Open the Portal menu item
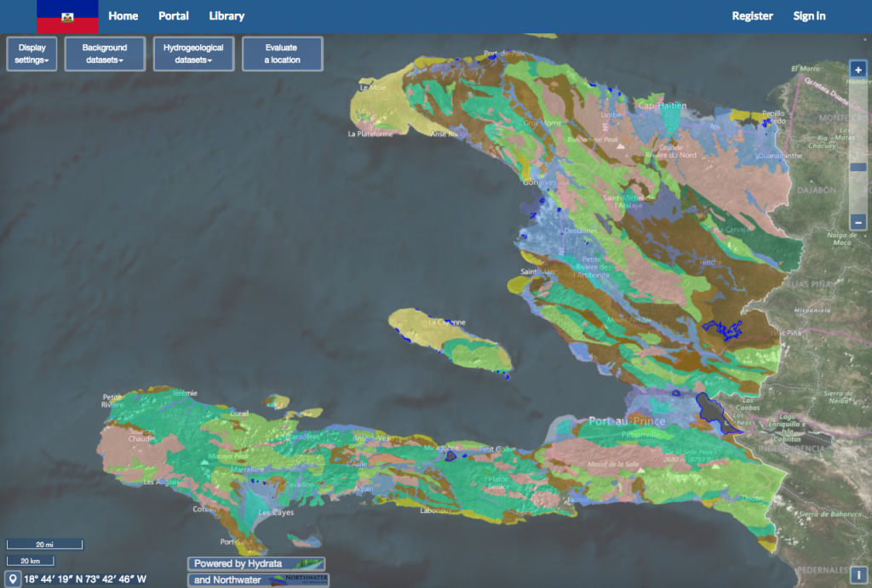Viewport: 872px width, 588px height. click(174, 16)
